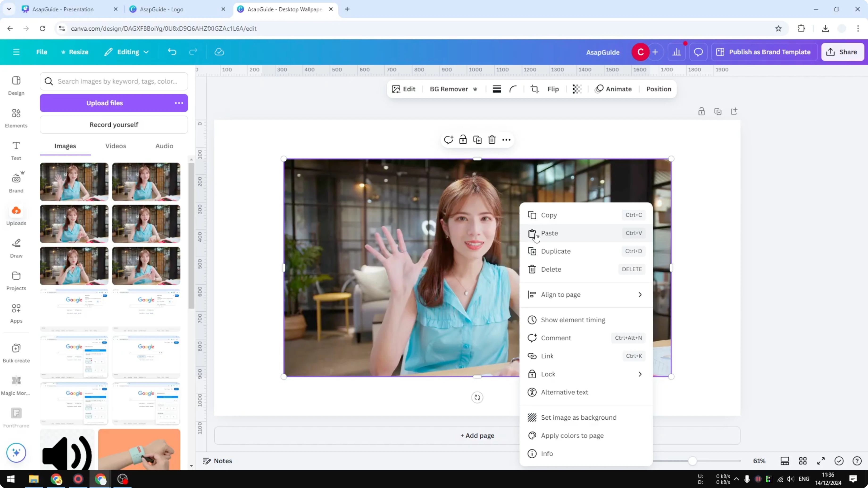This screenshot has width=868, height=488.
Task: Select the Draw tool in sidebar
Action: 16,248
